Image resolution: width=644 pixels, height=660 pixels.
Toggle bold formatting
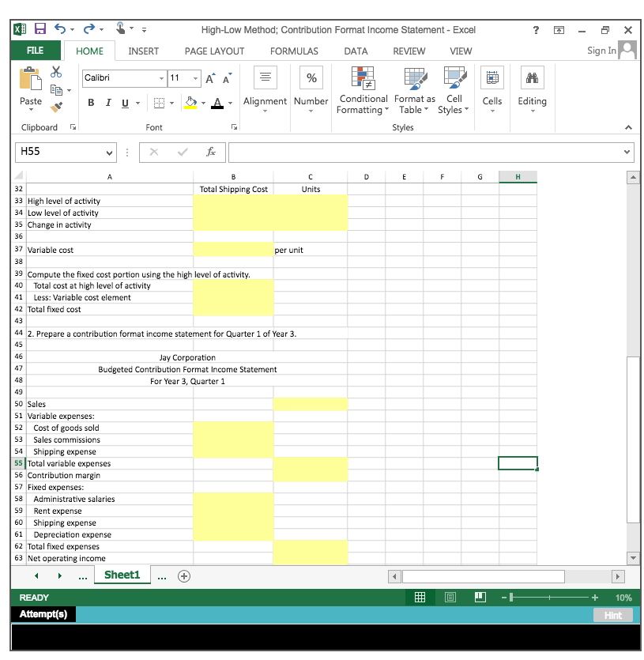90,103
